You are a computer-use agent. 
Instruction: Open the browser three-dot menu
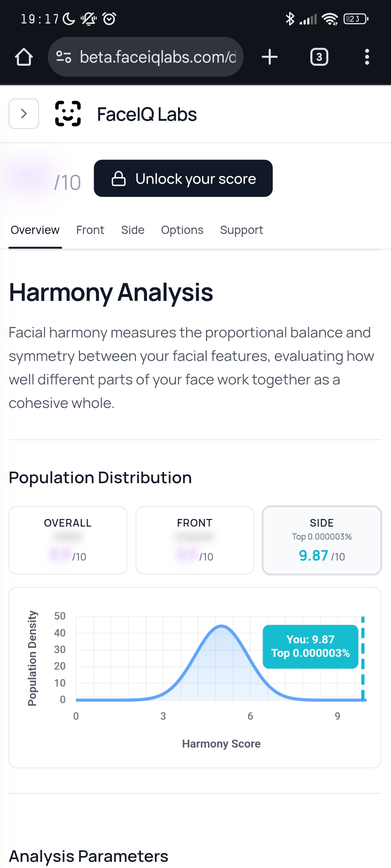(x=367, y=57)
